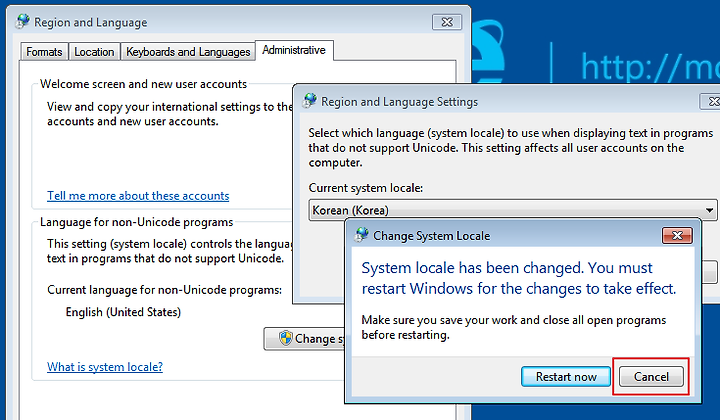Click the Restart now button
The height and width of the screenshot is (420, 720).
pyautogui.click(x=566, y=377)
